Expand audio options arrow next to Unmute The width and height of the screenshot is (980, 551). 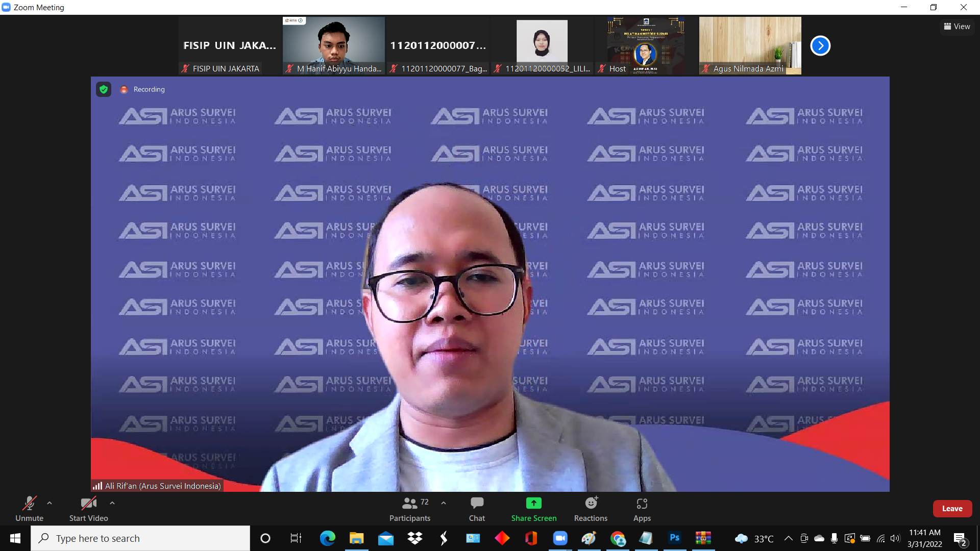click(x=50, y=503)
